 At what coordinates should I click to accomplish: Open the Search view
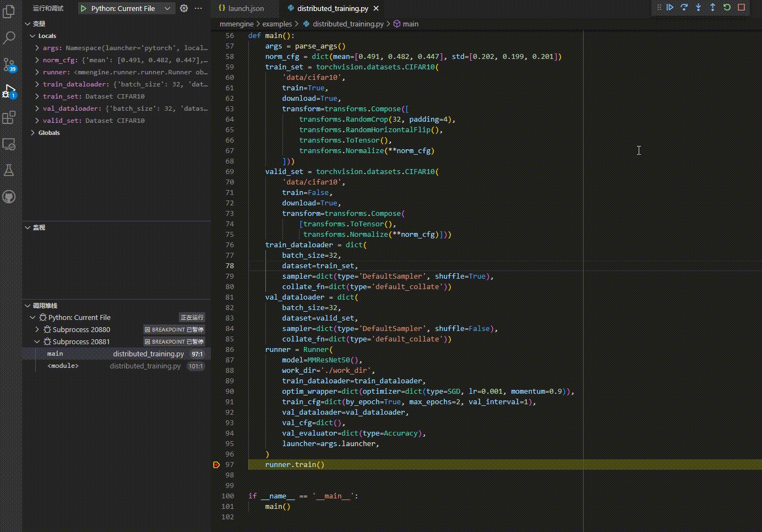coord(9,37)
